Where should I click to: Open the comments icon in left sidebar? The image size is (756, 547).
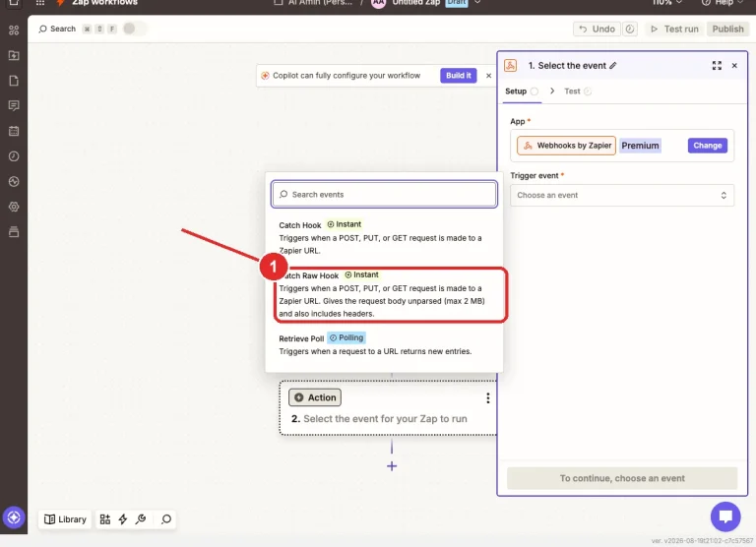[x=14, y=105]
